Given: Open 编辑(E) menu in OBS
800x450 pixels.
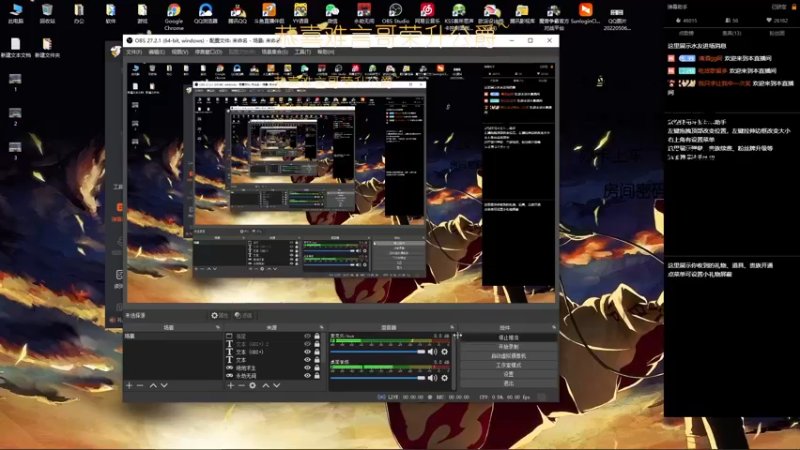Looking at the screenshot, I should (157, 52).
